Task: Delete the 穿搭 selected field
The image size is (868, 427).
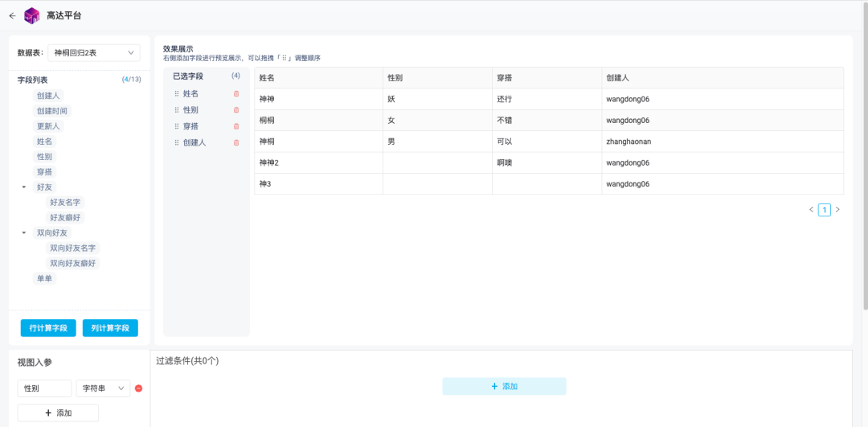Action: 236,126
